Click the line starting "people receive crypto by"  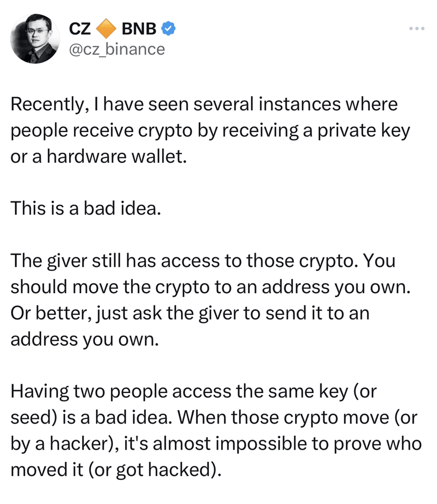pos(210,131)
